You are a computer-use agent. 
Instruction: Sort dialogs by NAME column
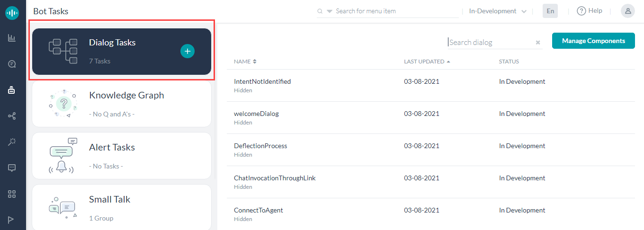[x=245, y=62]
